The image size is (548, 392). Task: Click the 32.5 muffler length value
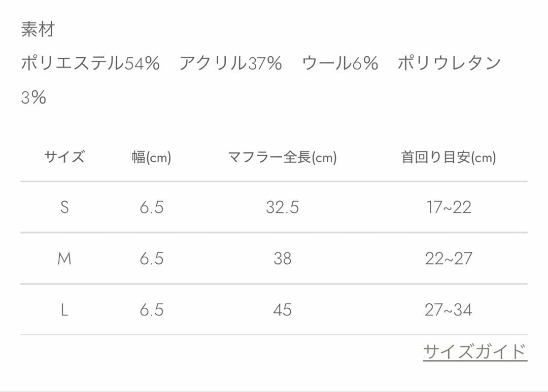(283, 207)
